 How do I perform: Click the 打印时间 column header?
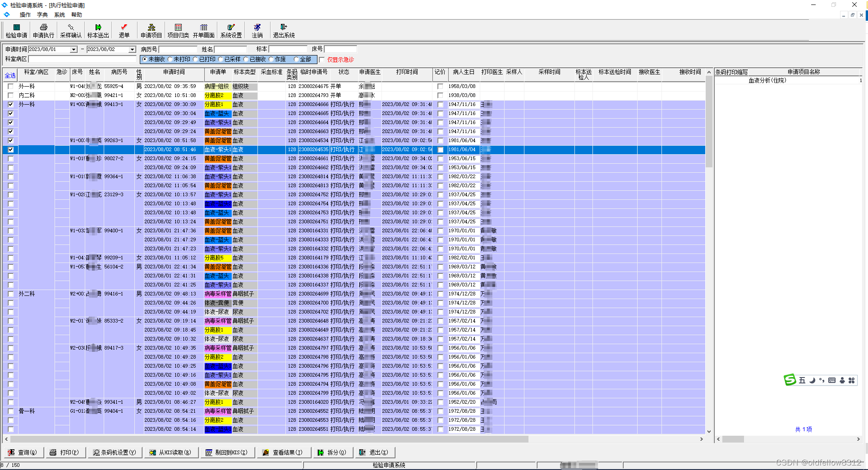tap(407, 72)
